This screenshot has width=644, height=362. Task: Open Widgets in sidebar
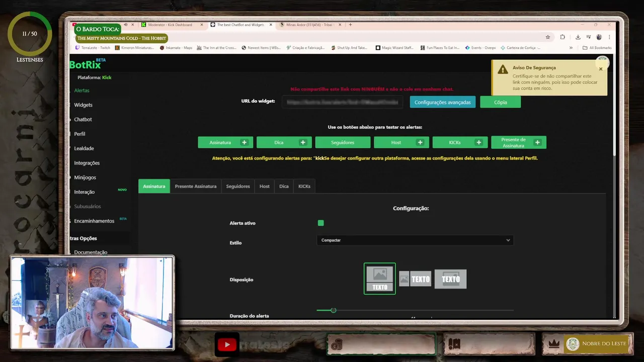pyautogui.click(x=83, y=105)
